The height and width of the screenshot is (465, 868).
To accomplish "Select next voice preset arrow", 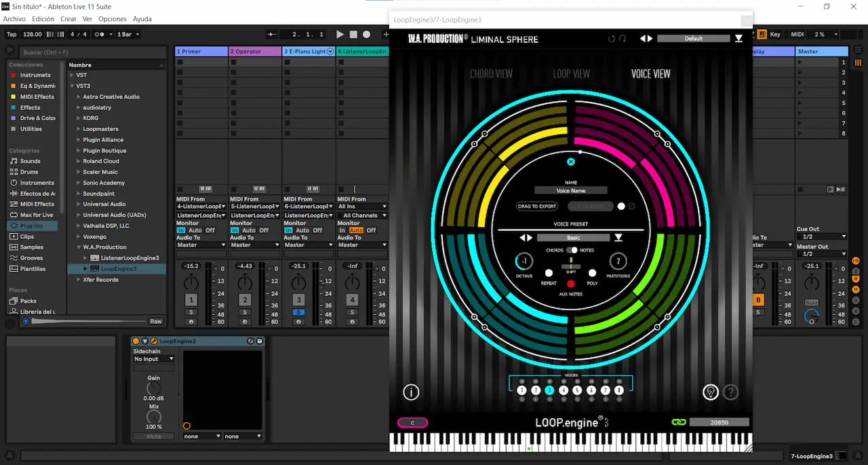I will pos(530,238).
